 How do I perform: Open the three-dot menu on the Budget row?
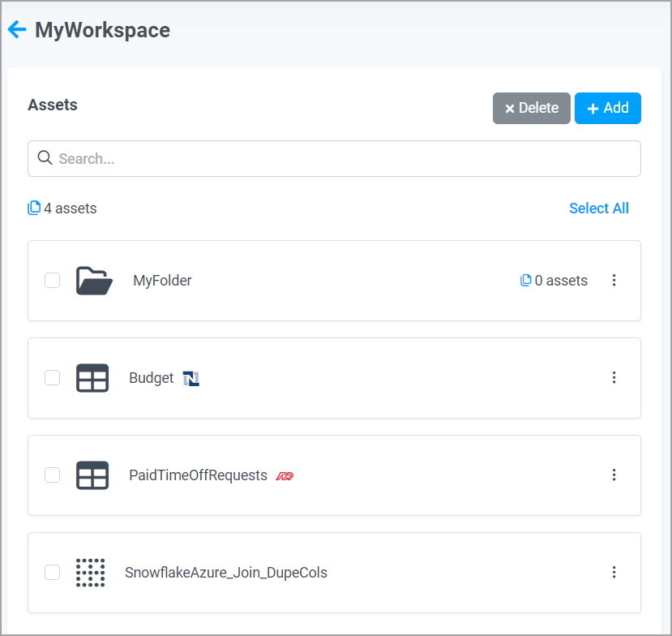click(x=614, y=377)
